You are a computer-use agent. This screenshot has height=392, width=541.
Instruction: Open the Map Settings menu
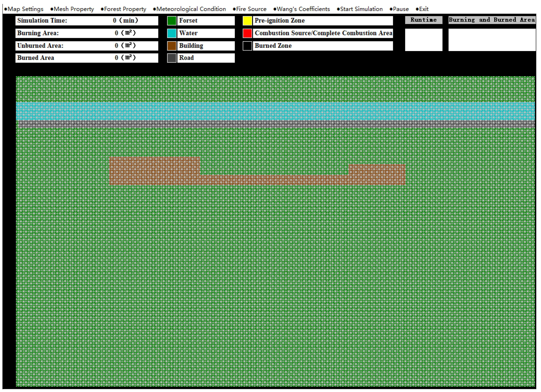(24, 9)
